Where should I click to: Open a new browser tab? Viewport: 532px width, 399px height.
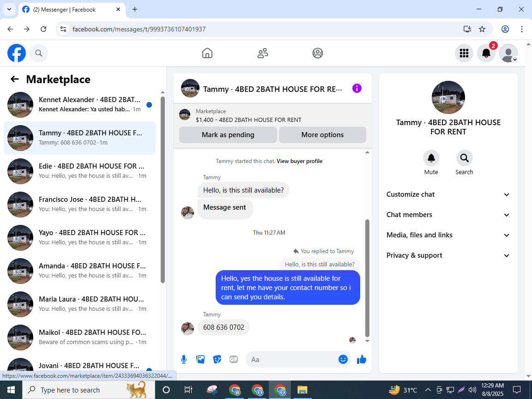[135, 10]
